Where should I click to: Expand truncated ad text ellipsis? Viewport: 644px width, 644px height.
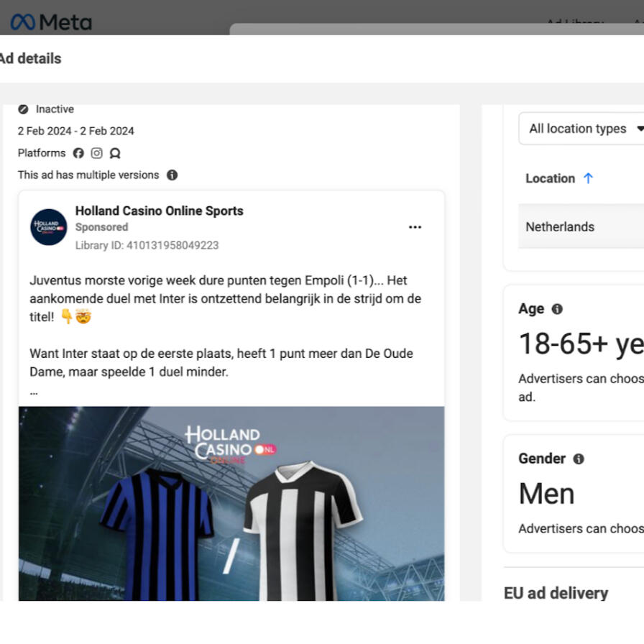(34, 392)
